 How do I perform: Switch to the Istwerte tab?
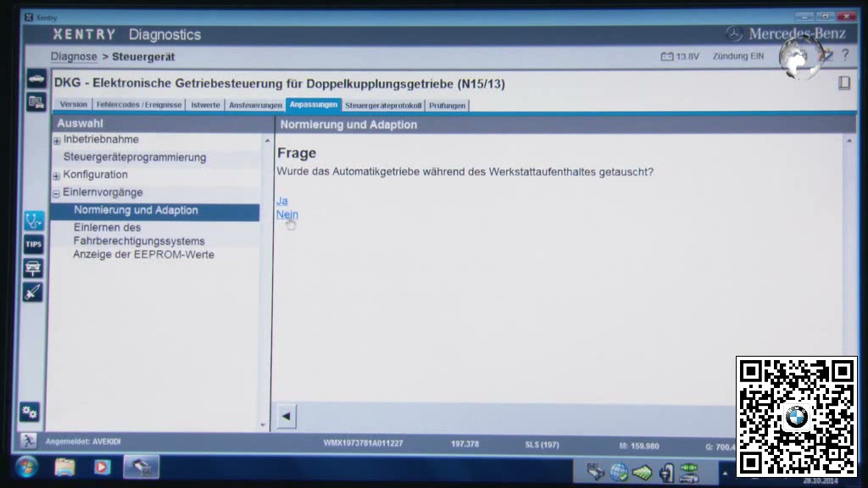pos(205,104)
